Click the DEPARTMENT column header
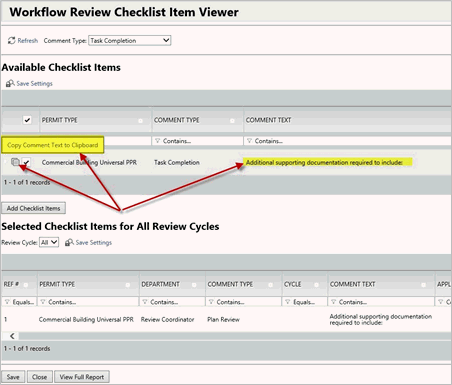 click(x=160, y=284)
